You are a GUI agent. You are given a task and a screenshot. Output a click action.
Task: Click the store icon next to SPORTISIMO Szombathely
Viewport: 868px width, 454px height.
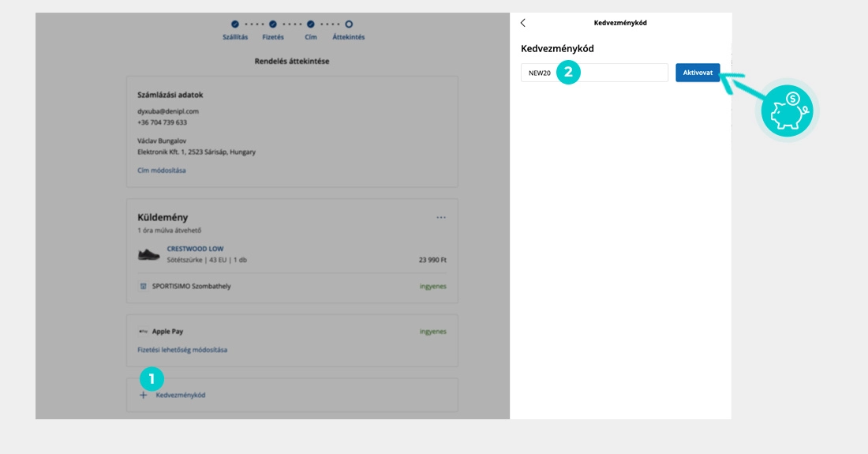pyautogui.click(x=144, y=287)
